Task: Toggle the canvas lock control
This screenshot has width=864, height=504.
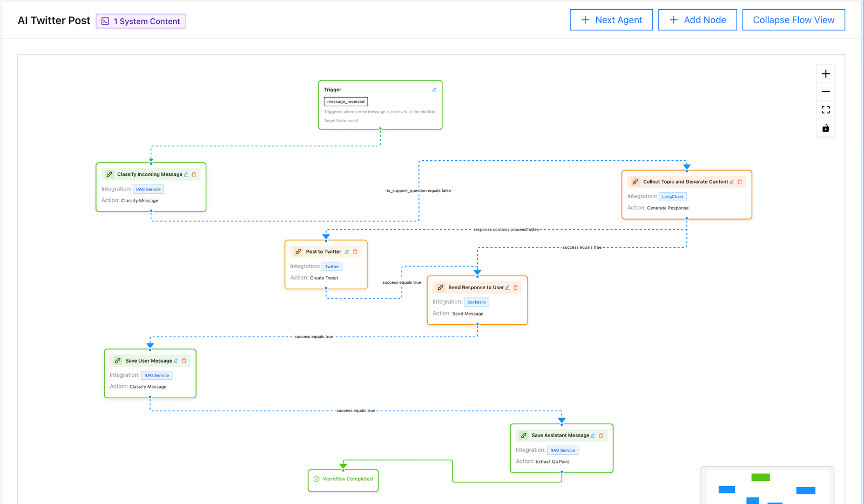Action: click(825, 128)
